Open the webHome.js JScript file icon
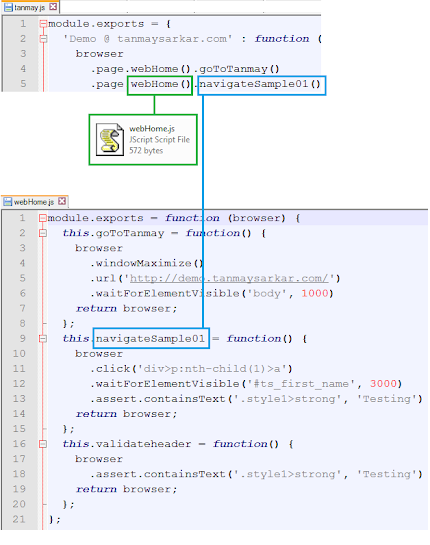Viewport: 430px width, 545px height. click(x=110, y=140)
